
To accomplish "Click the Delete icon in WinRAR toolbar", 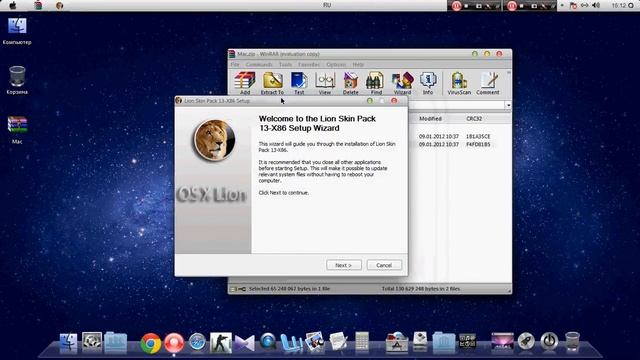I will 351,83.
